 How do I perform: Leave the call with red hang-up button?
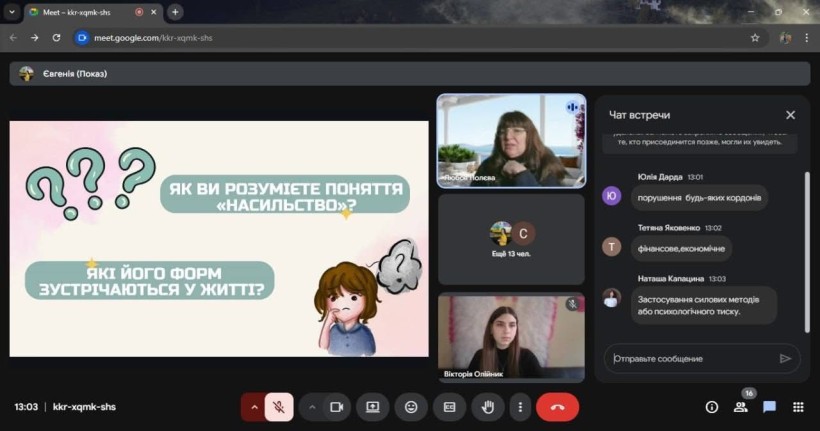(557, 407)
